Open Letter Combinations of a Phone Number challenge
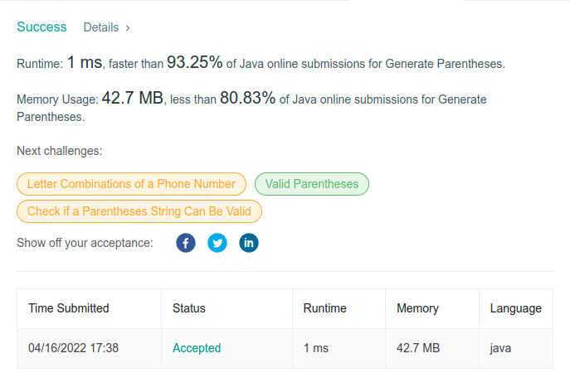The image size is (570, 392). point(131,184)
